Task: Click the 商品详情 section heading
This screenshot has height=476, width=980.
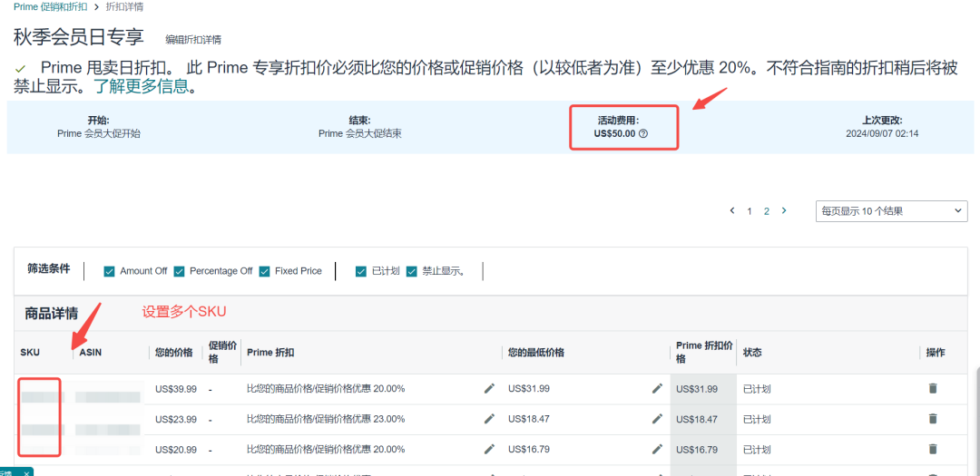Action: click(51, 313)
